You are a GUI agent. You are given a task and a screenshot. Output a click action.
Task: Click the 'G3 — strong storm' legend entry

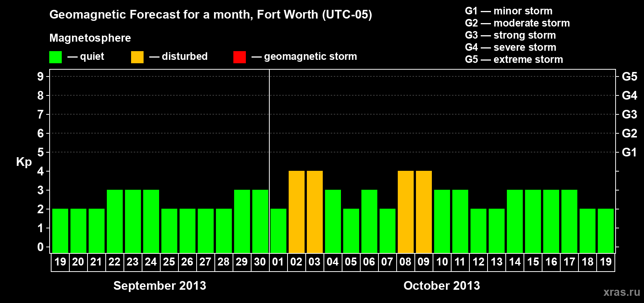[510, 35]
